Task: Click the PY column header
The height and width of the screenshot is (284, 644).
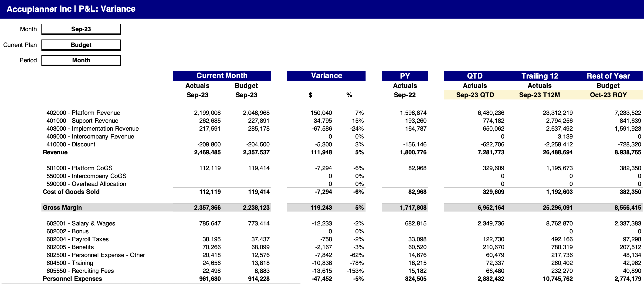Action: 404,76
